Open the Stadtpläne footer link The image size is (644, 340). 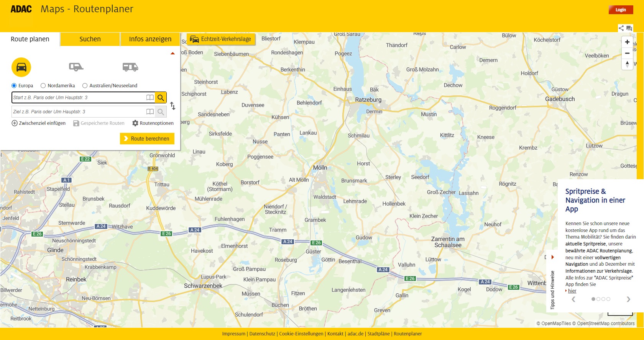click(379, 334)
